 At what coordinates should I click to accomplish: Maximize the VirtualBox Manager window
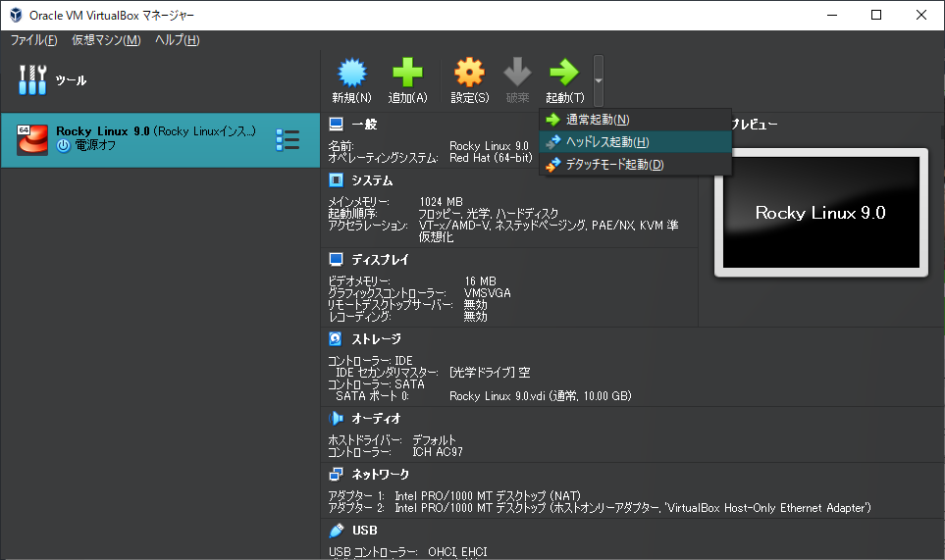tap(876, 15)
